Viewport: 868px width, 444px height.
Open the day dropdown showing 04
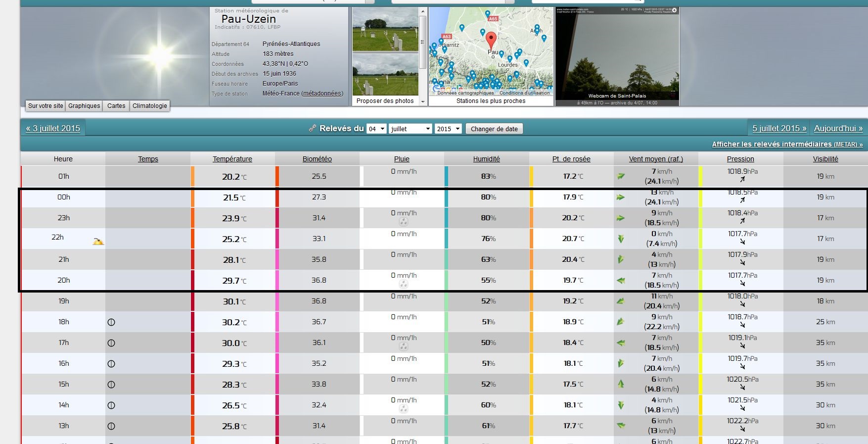(376, 129)
